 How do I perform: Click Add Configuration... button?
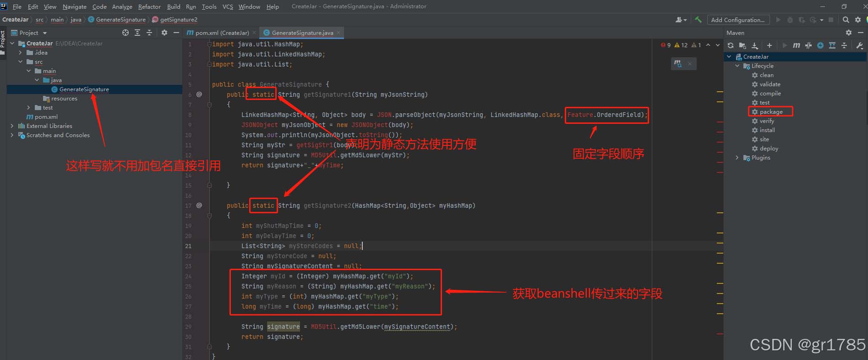pyautogui.click(x=737, y=20)
